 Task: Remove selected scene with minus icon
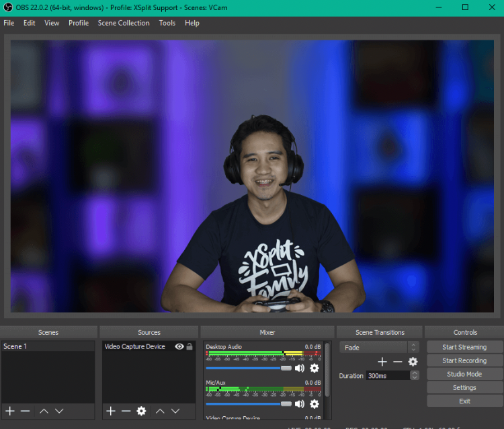[25, 411]
